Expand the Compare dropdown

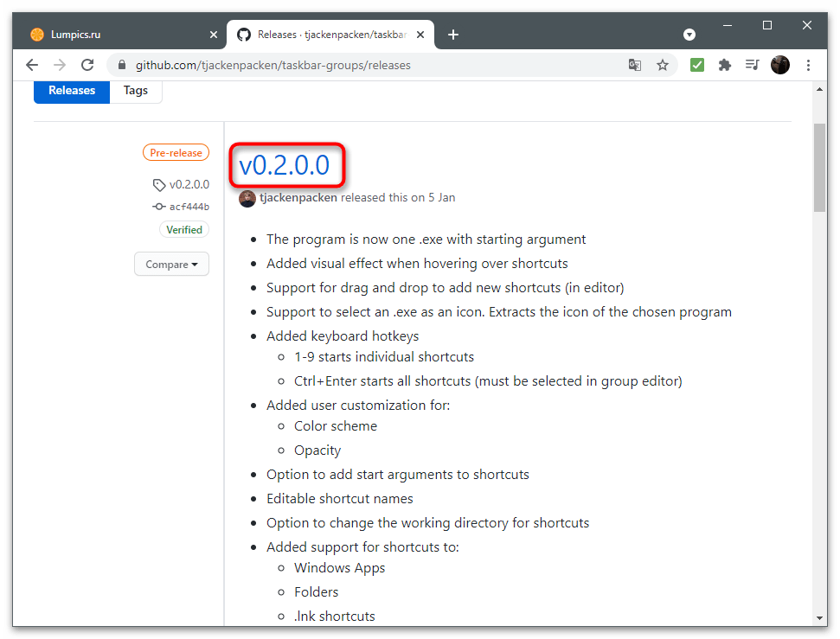171,264
